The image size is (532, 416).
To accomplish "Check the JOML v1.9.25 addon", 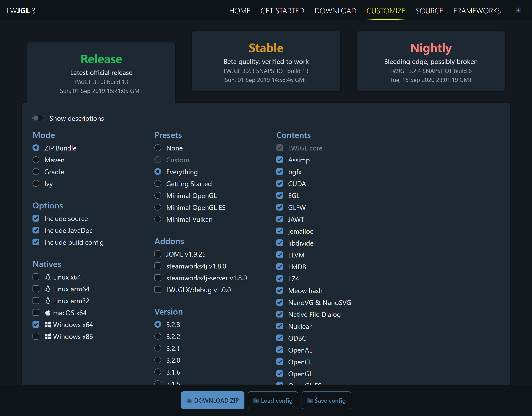I will tap(158, 254).
